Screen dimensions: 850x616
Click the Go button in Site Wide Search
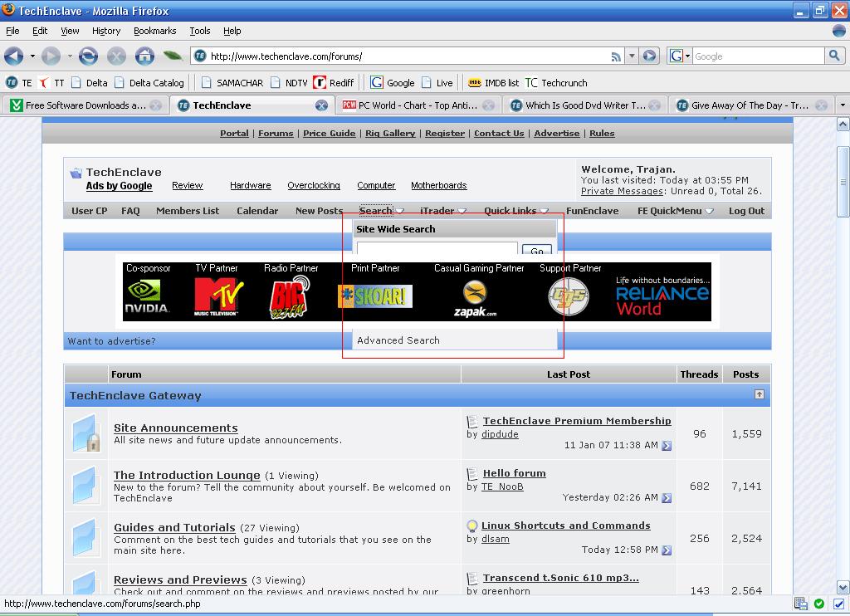point(537,250)
